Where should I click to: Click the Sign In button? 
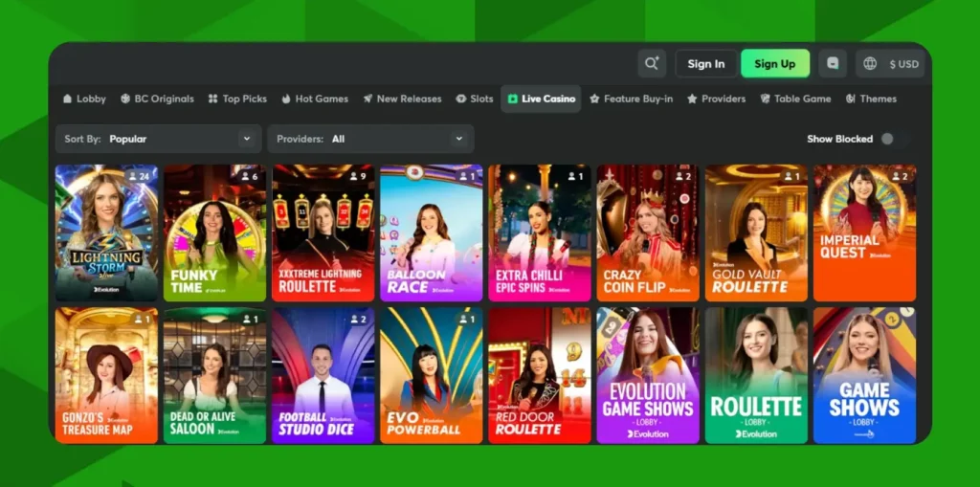tap(706, 64)
